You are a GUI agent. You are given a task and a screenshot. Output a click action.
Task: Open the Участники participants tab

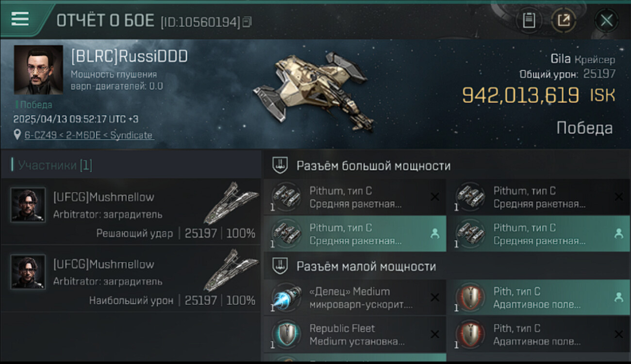click(x=52, y=165)
